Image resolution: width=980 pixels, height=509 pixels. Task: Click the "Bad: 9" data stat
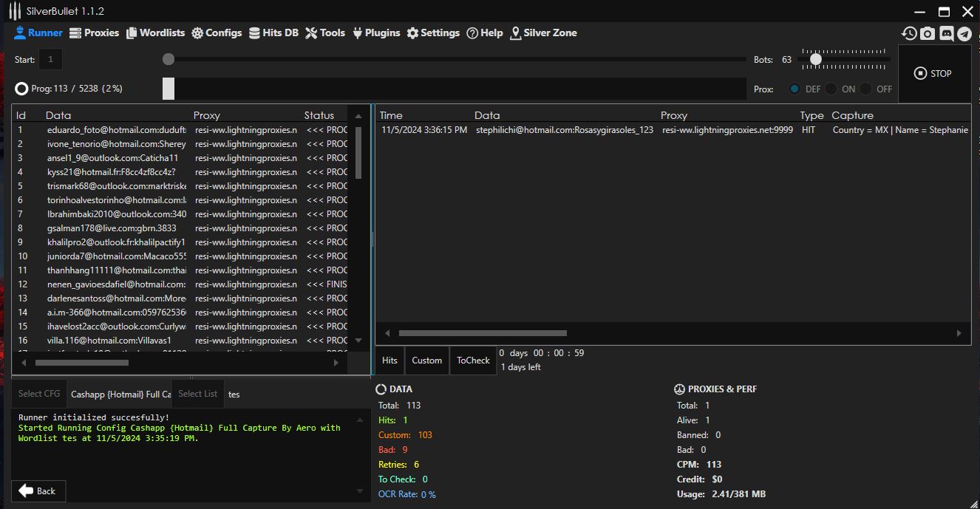click(392, 450)
